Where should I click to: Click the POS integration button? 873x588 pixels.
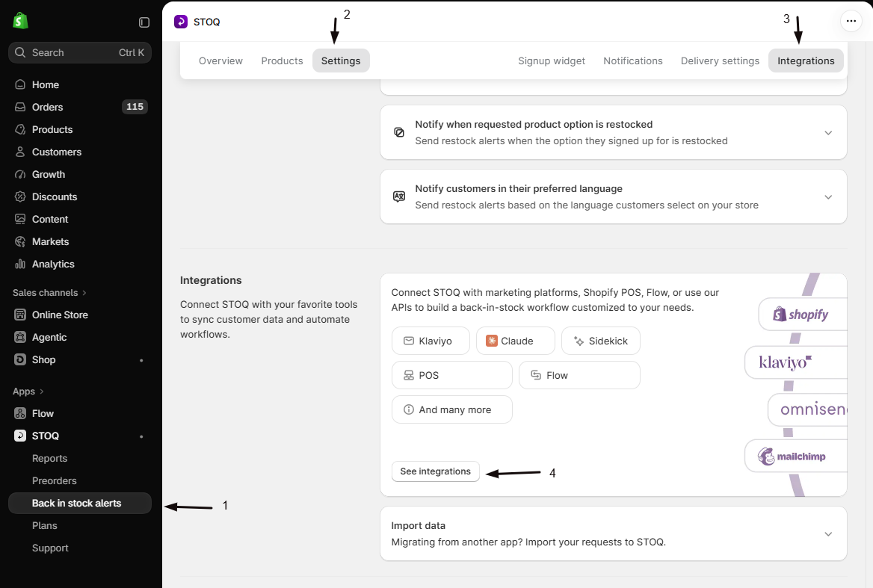[x=451, y=376]
